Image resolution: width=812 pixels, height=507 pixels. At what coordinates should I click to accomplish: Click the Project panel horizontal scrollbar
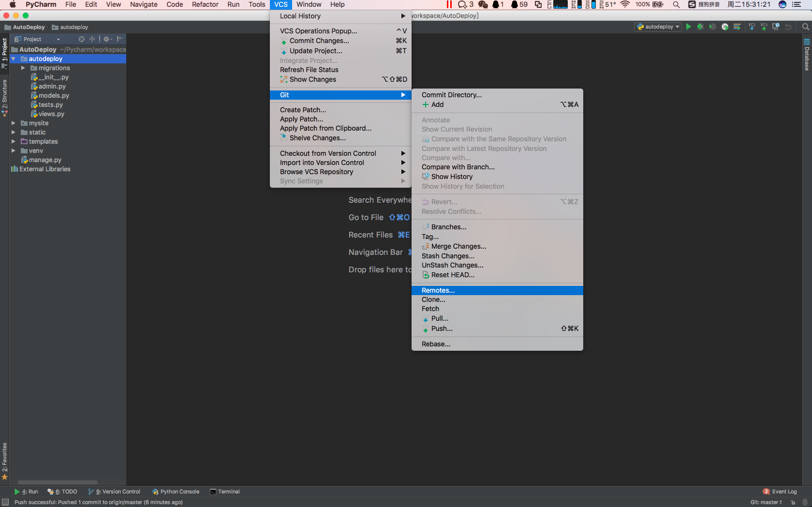pyautogui.click(x=58, y=482)
